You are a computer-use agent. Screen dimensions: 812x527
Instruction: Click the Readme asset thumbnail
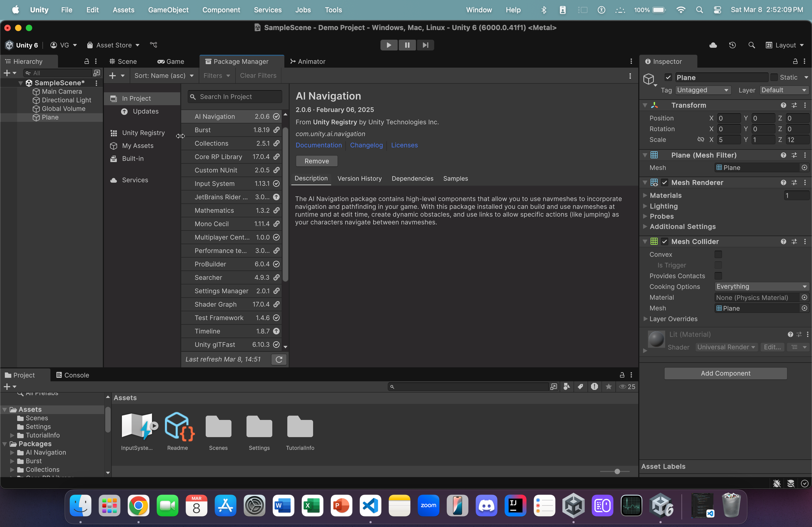tap(179, 426)
